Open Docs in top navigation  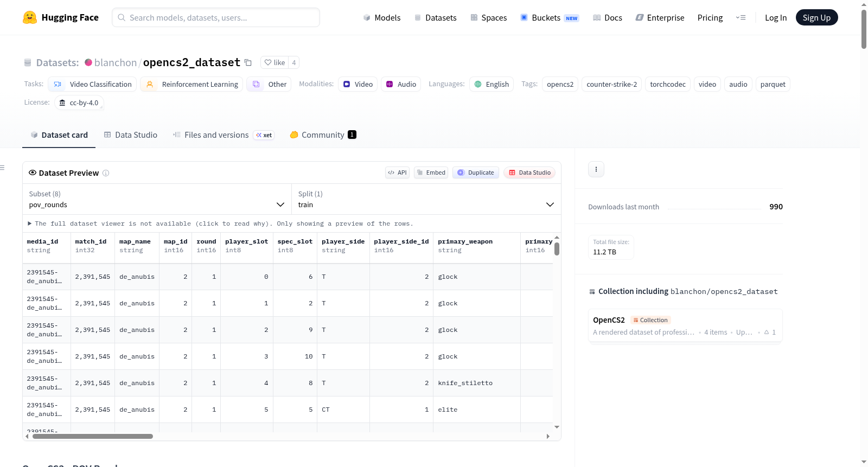608,17
